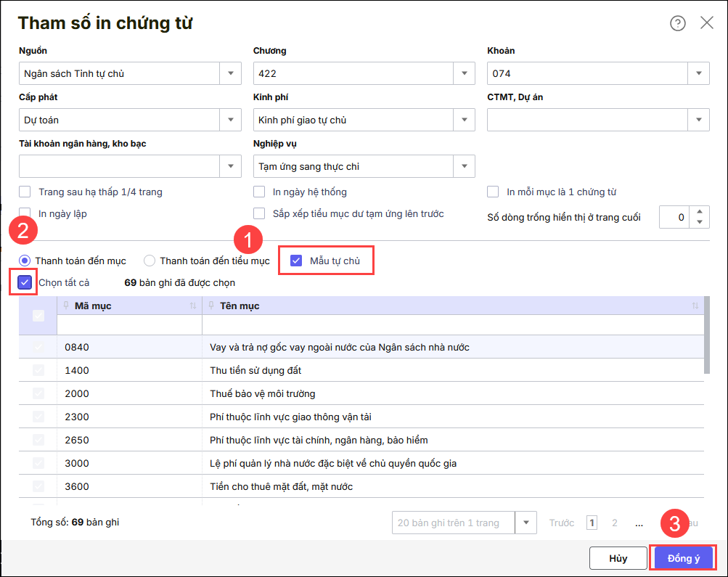This screenshot has height=577, width=728.
Task: Select row Vay và trả nợ gốc vay ngoài nước
Action: [x=361, y=347]
